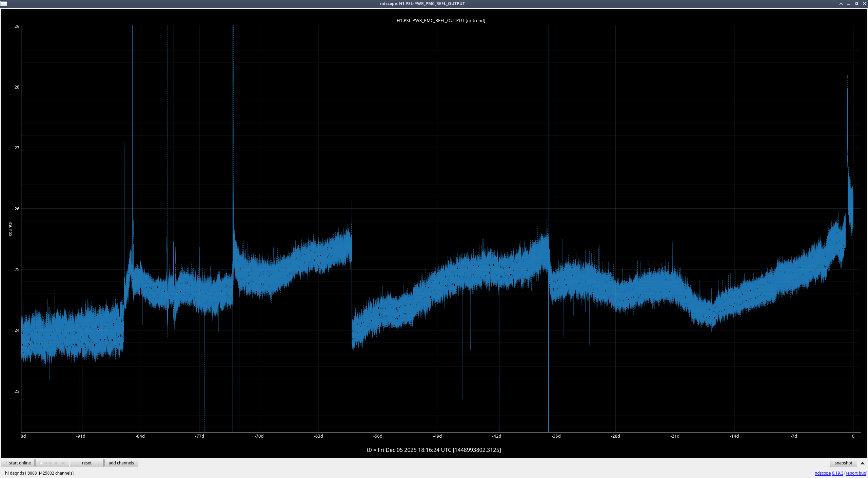Click the 0.19.3 version link
The image size is (868, 478).
(837, 473)
